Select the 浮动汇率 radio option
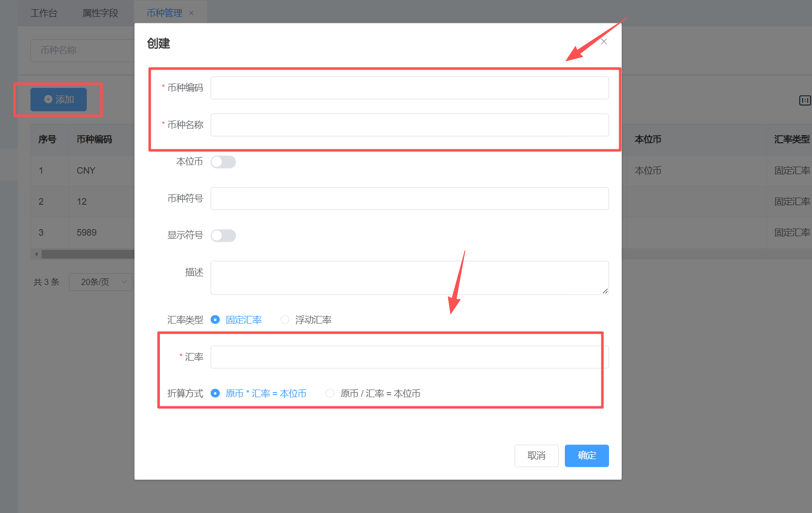 click(285, 319)
